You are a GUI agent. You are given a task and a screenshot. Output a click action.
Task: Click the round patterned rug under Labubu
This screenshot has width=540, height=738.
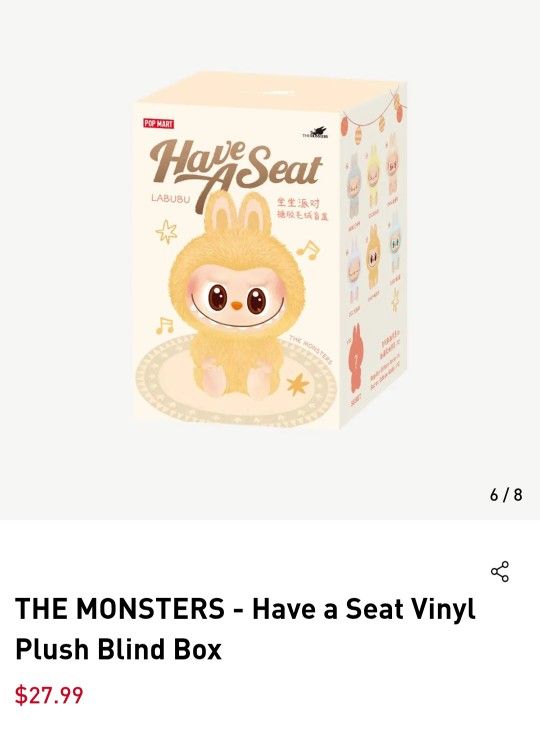pyautogui.click(x=237, y=379)
